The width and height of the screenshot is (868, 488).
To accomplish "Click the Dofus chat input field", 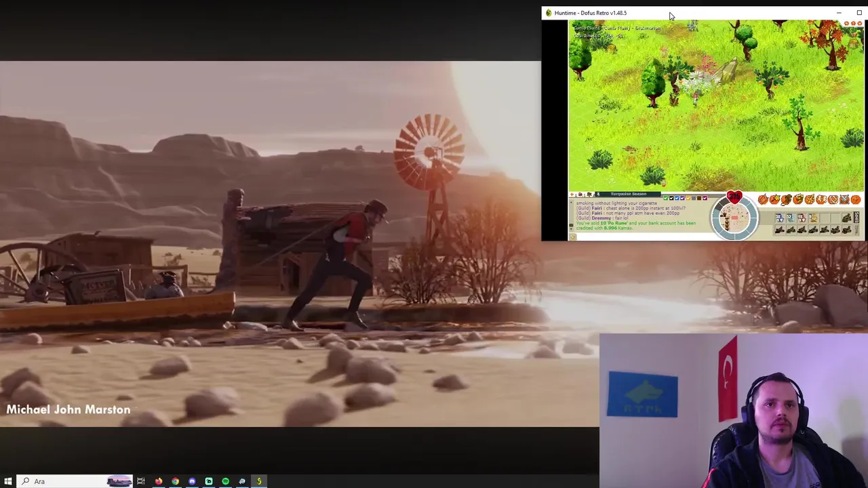I will (x=644, y=237).
